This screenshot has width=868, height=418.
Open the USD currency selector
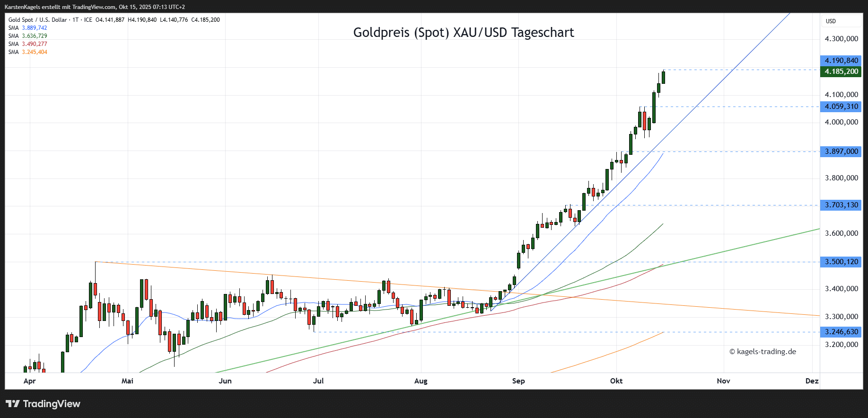coord(831,21)
